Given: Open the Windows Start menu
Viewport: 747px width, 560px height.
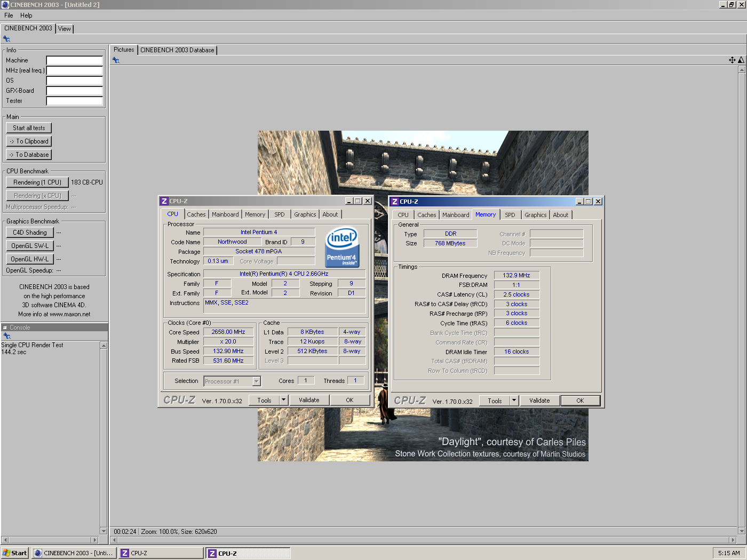Looking at the screenshot, I should point(15,553).
